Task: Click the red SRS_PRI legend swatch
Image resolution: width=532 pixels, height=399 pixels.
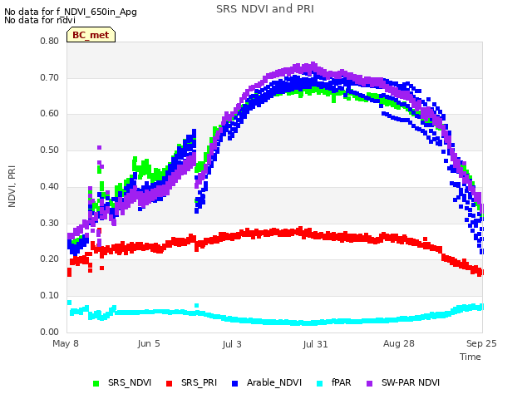Action: [x=169, y=383]
